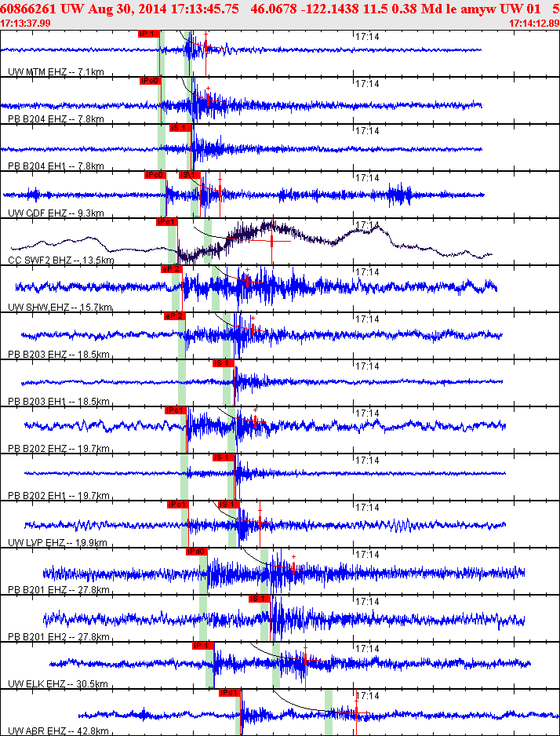Click the iS 1 flag on LVP EHZ trace
The image size is (560, 736).
click(229, 504)
